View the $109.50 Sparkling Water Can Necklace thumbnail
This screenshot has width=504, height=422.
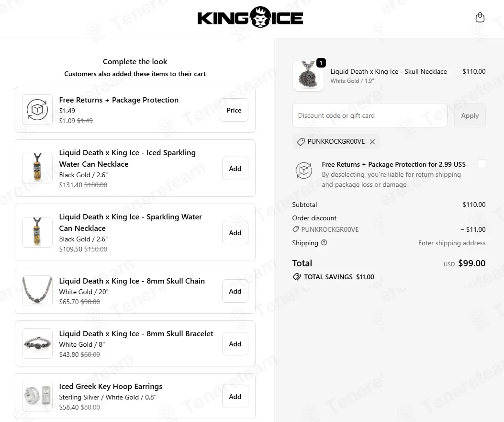(37, 232)
